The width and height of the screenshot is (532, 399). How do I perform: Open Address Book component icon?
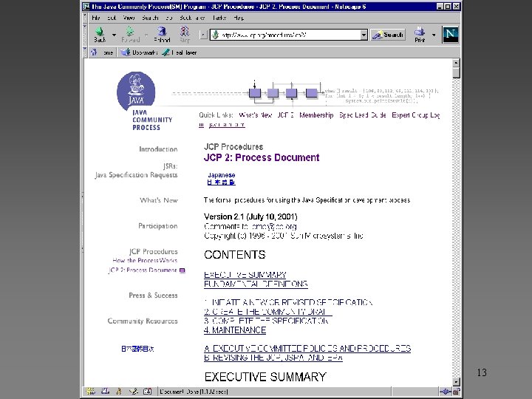(x=147, y=391)
